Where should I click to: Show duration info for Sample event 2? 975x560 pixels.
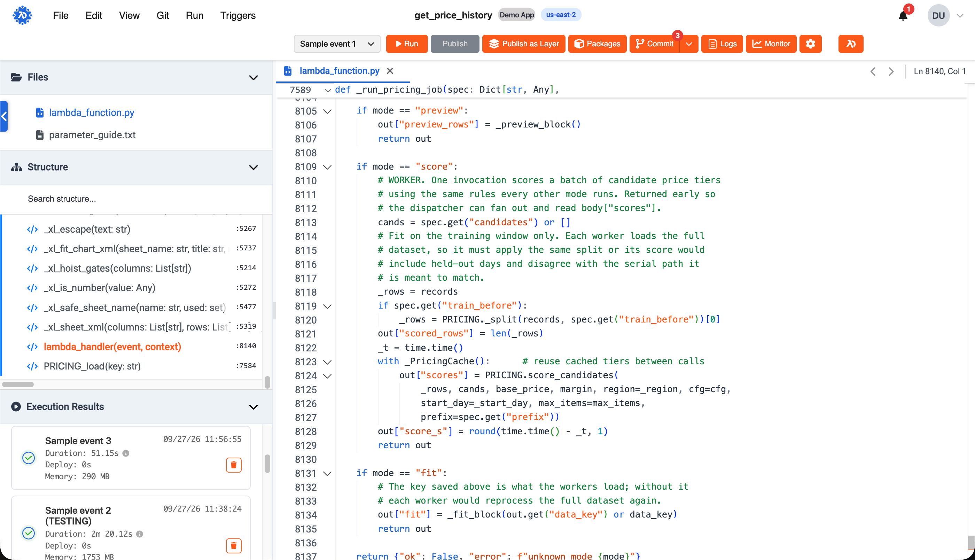pos(140,534)
